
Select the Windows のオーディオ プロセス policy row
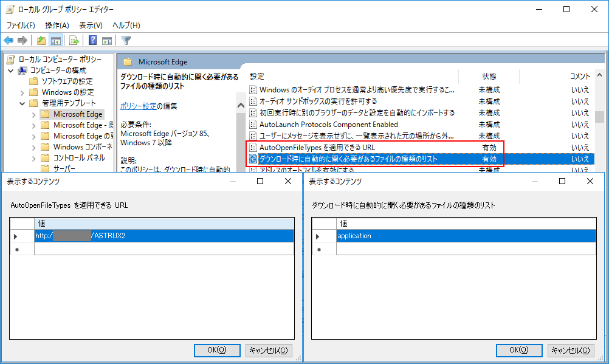(357, 90)
